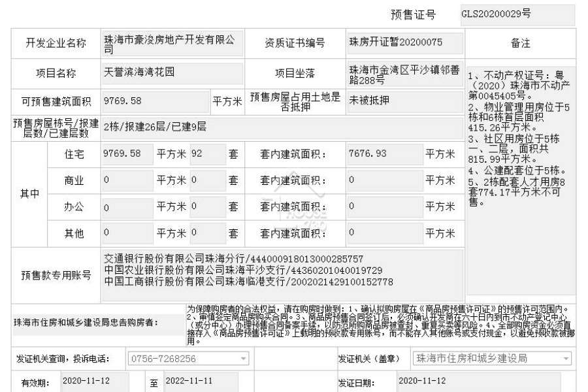Select the project name field 天誉滨海湾花园

pos(172,73)
